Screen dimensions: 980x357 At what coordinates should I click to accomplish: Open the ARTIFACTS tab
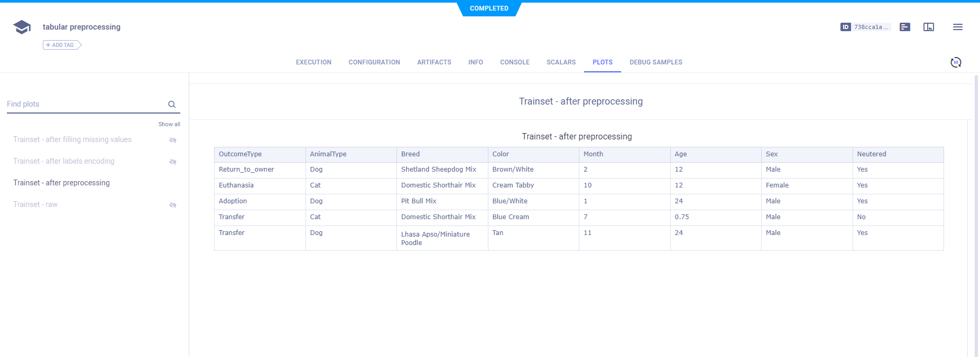(434, 62)
